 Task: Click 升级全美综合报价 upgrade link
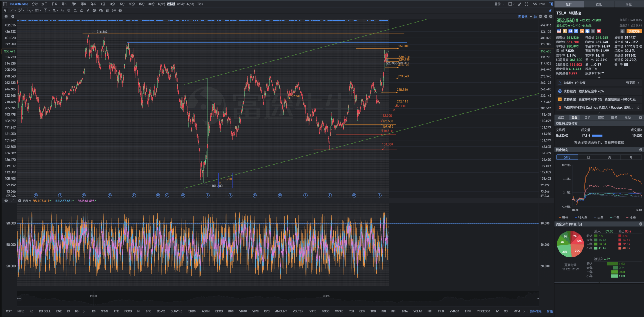coord(599,142)
